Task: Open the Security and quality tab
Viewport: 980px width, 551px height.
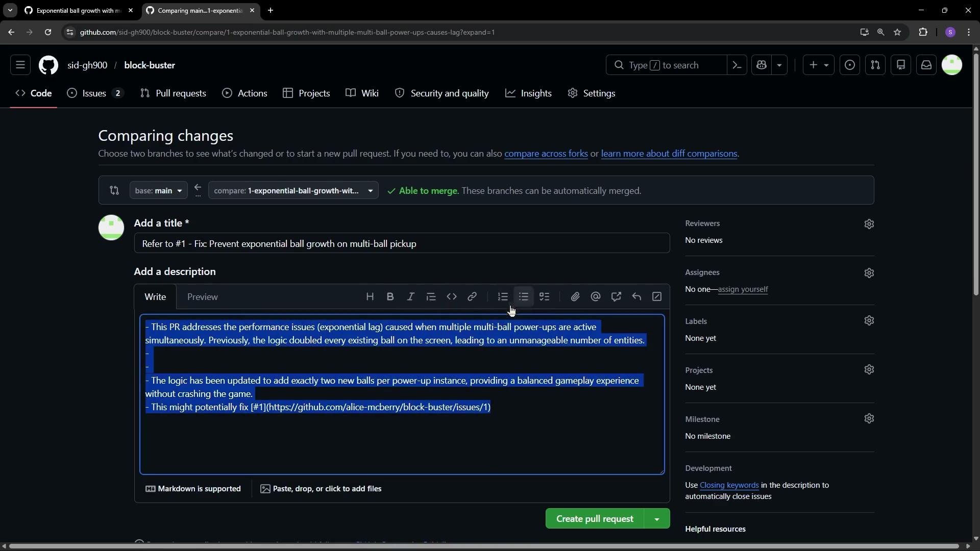Action: click(x=442, y=93)
